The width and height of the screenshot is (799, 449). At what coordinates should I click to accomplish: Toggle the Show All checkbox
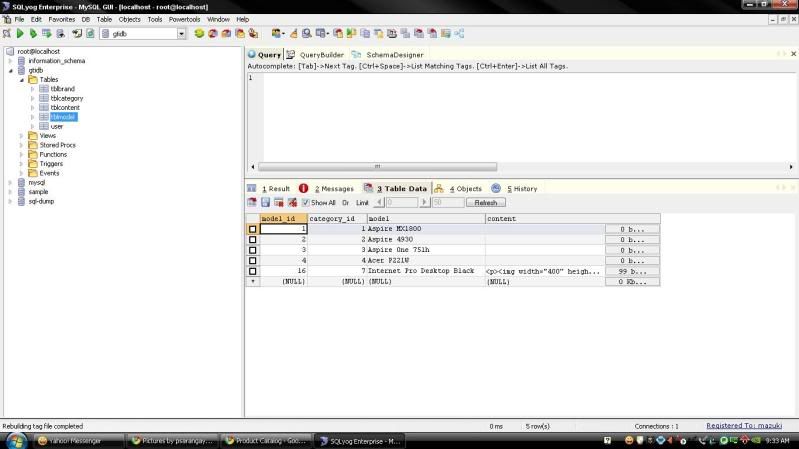(306, 202)
